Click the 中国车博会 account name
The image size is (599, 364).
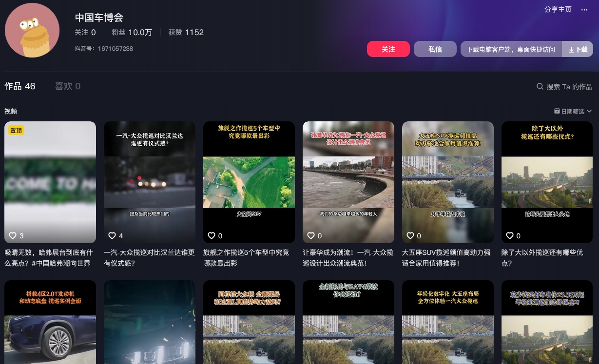(99, 18)
